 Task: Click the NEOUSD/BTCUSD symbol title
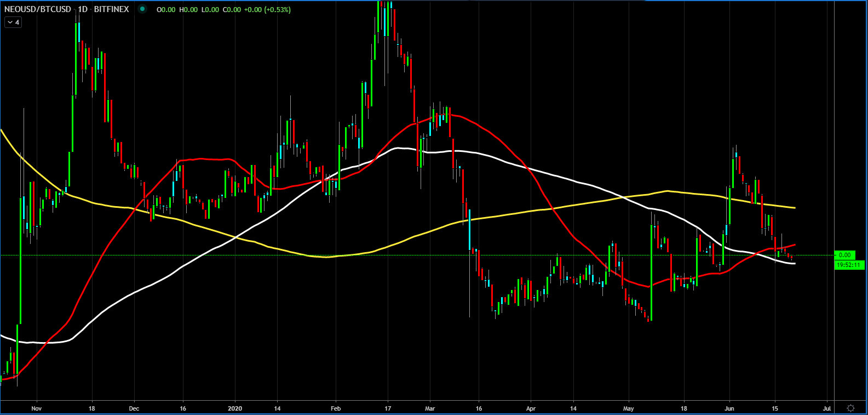pos(38,9)
